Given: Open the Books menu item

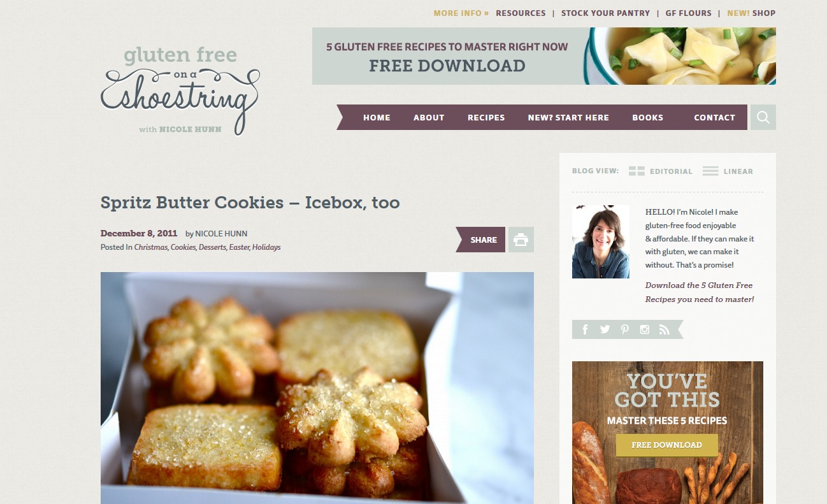Looking at the screenshot, I should [648, 117].
